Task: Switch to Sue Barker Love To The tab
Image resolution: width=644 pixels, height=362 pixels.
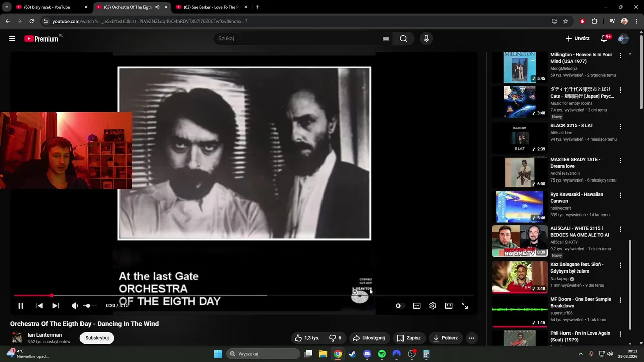Action: [210, 7]
